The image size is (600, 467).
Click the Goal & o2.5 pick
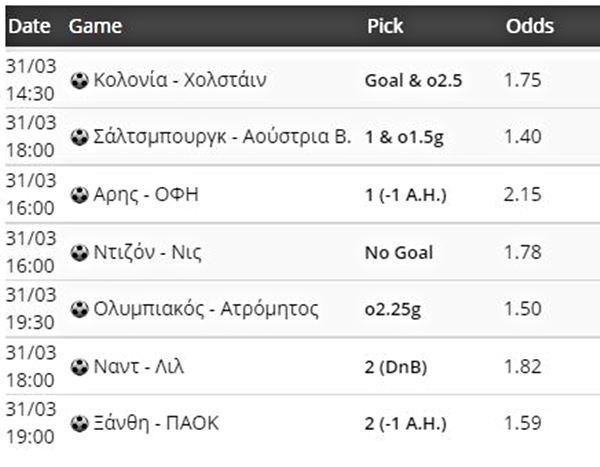coord(414,81)
